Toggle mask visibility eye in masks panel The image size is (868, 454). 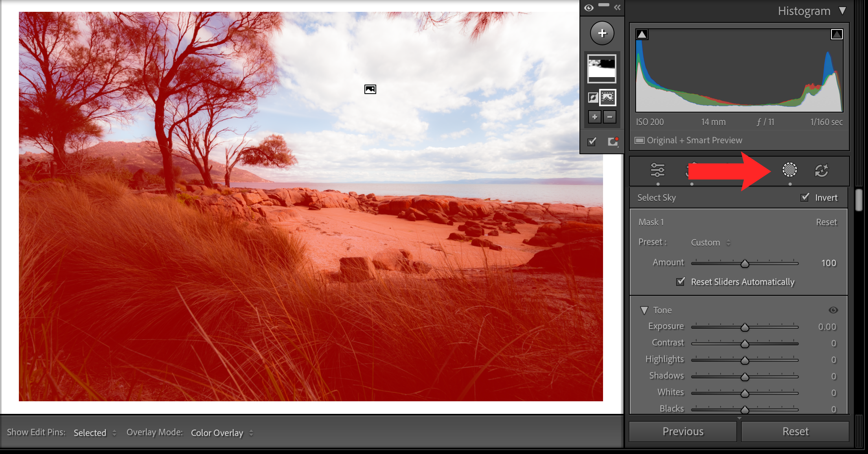pyautogui.click(x=588, y=8)
